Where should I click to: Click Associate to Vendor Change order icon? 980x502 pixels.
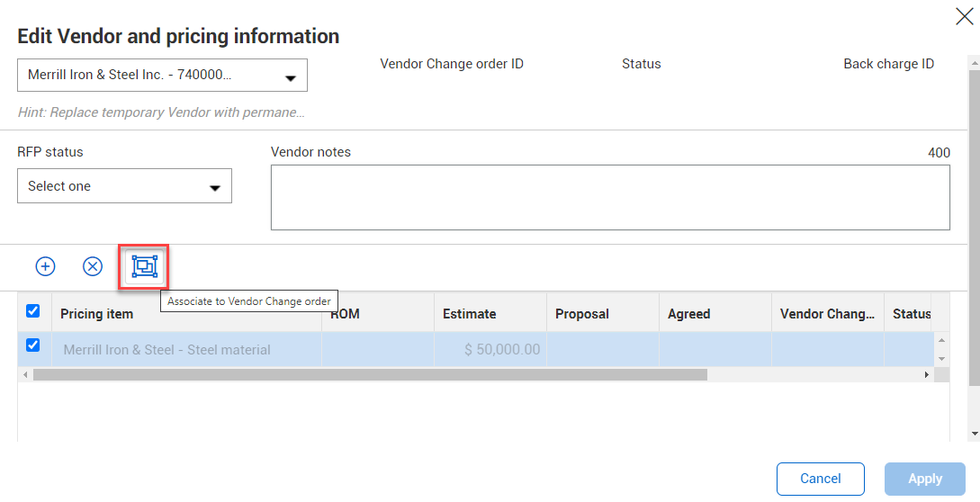coord(144,266)
